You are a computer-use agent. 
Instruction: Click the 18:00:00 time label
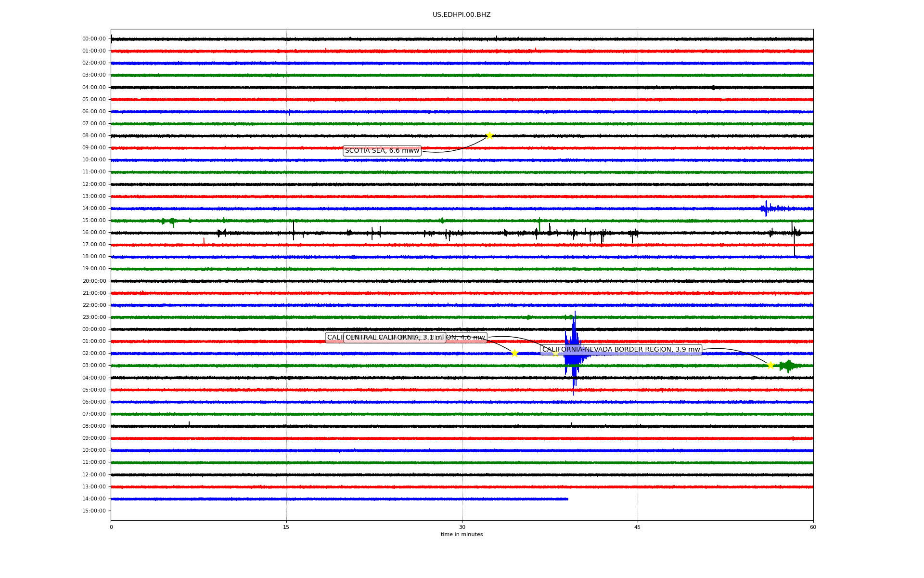pos(94,257)
